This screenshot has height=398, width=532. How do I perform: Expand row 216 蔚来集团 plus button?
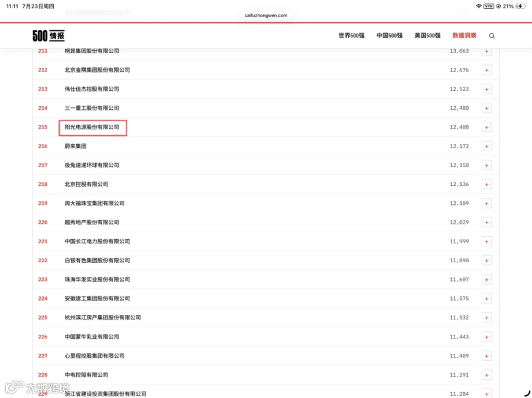point(486,146)
